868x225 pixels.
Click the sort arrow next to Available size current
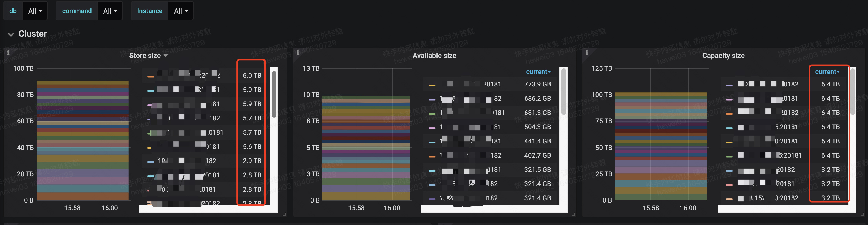tap(549, 72)
